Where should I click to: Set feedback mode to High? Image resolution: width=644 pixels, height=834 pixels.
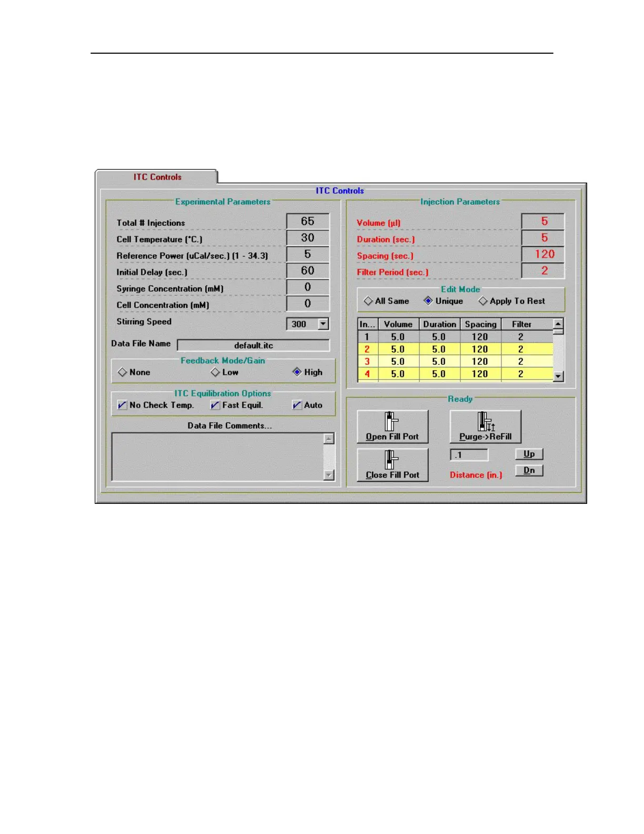coord(308,372)
